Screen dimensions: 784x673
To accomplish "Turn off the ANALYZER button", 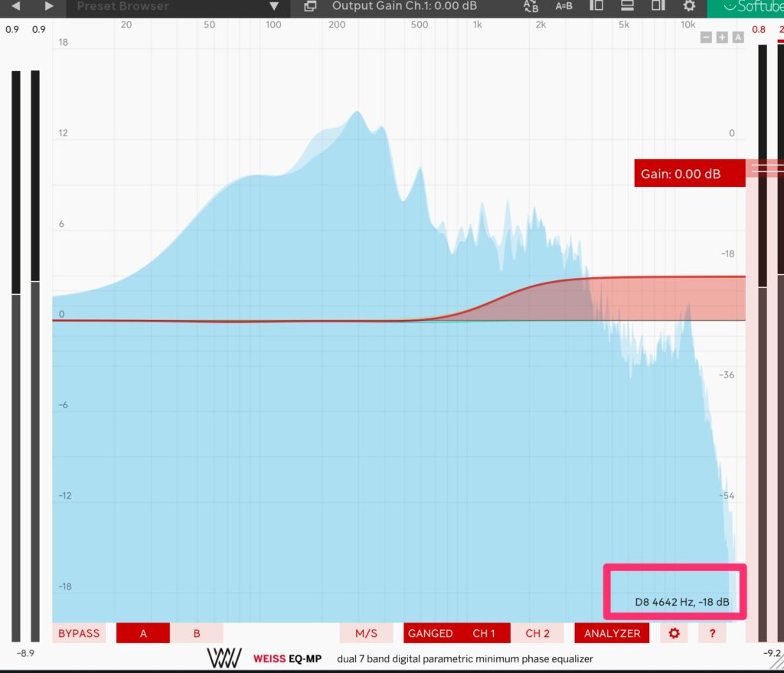I will 612,633.
